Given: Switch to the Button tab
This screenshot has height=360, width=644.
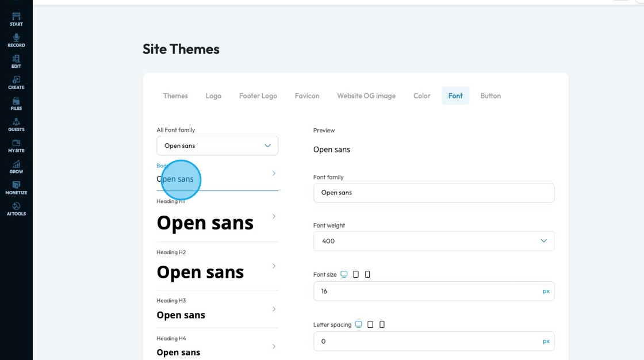Looking at the screenshot, I should click(490, 96).
